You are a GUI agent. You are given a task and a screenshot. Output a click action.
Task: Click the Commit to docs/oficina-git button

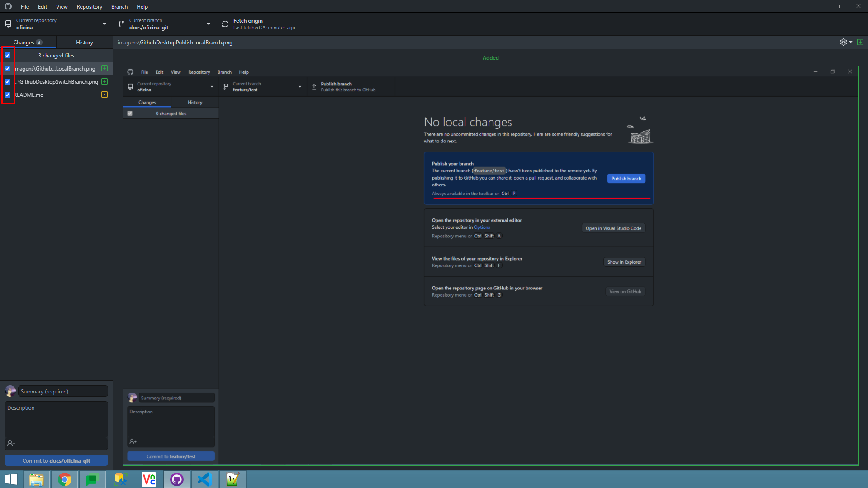pyautogui.click(x=56, y=460)
